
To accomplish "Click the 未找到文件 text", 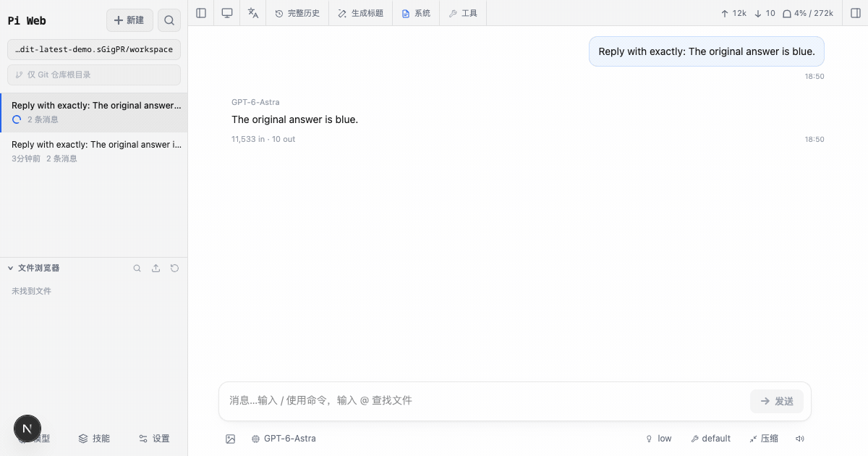I will [31, 291].
